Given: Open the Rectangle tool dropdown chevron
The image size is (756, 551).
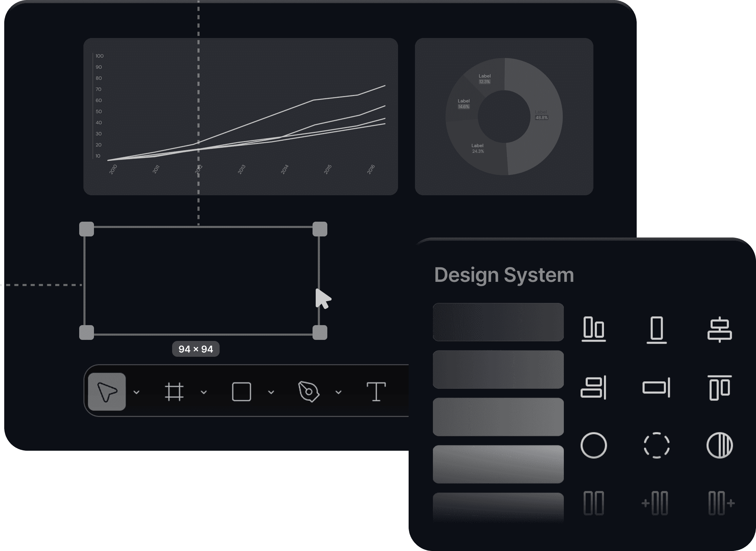Looking at the screenshot, I should click(271, 392).
